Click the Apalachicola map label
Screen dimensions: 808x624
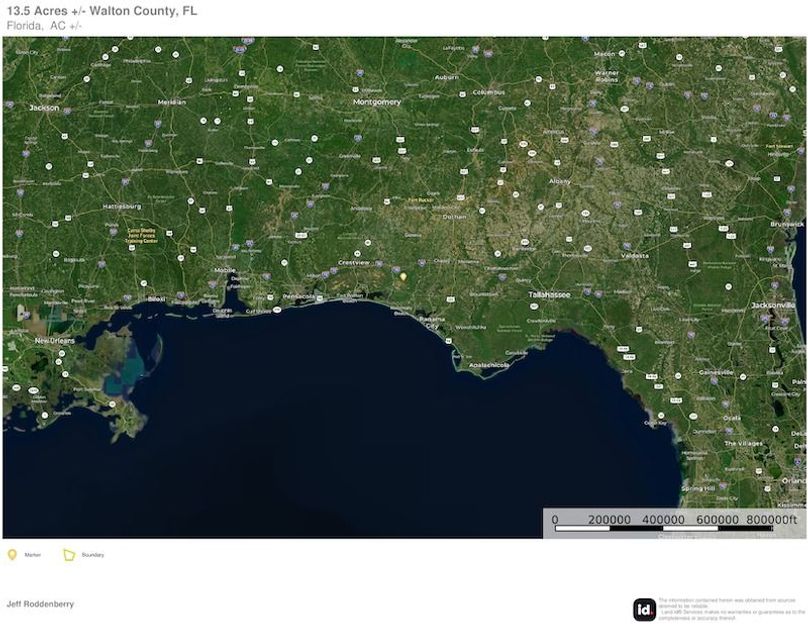click(487, 365)
